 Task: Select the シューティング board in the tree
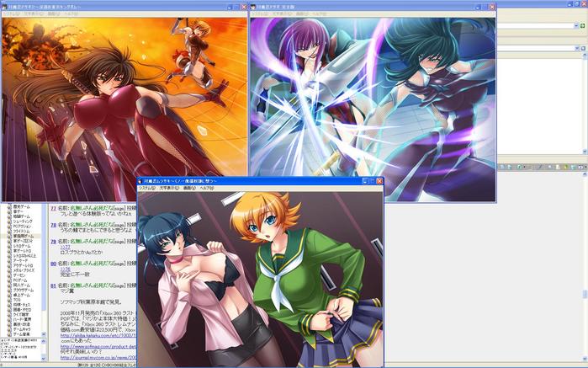point(23,221)
